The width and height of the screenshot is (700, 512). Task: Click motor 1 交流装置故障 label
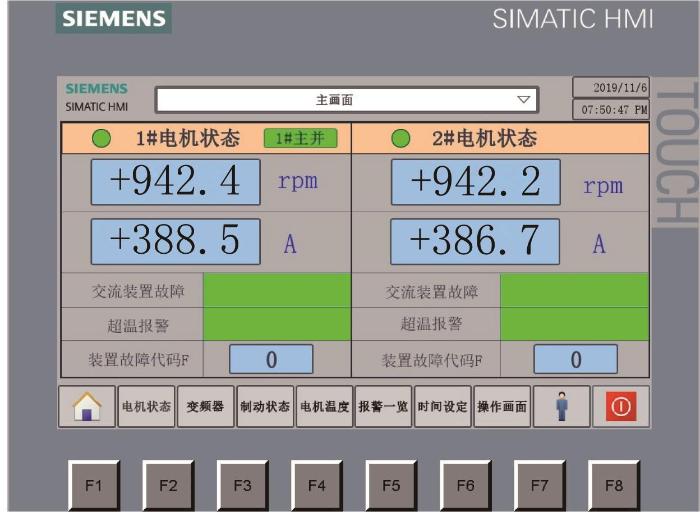coord(138,291)
